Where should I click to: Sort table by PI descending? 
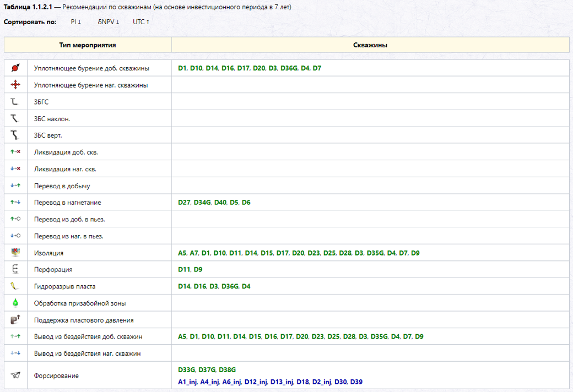[75, 22]
